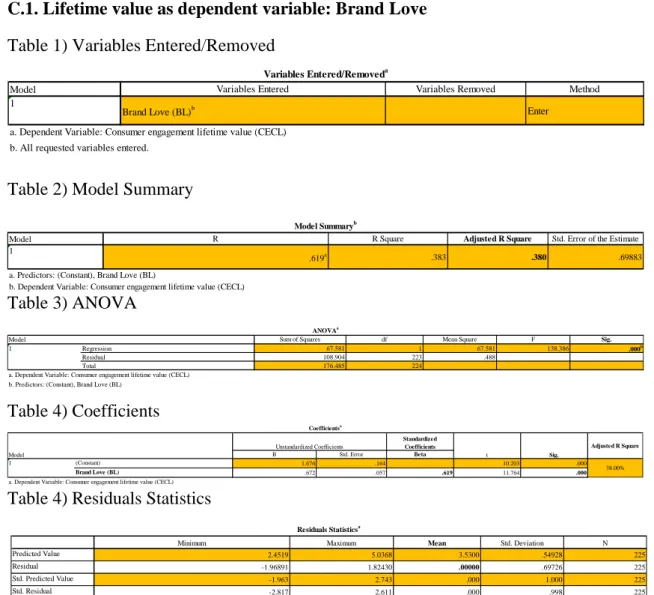Click the std. residual minimum '-2.817'
654x595 pixels.
click(x=279, y=592)
